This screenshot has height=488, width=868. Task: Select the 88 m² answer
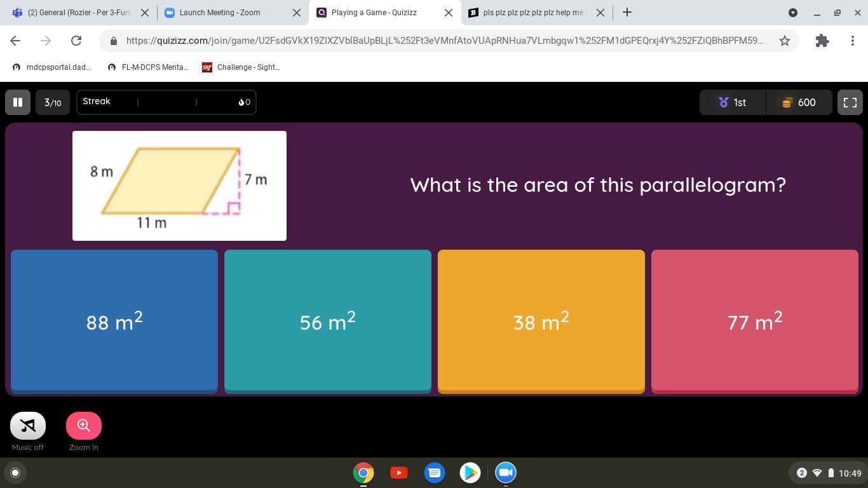[x=114, y=321]
